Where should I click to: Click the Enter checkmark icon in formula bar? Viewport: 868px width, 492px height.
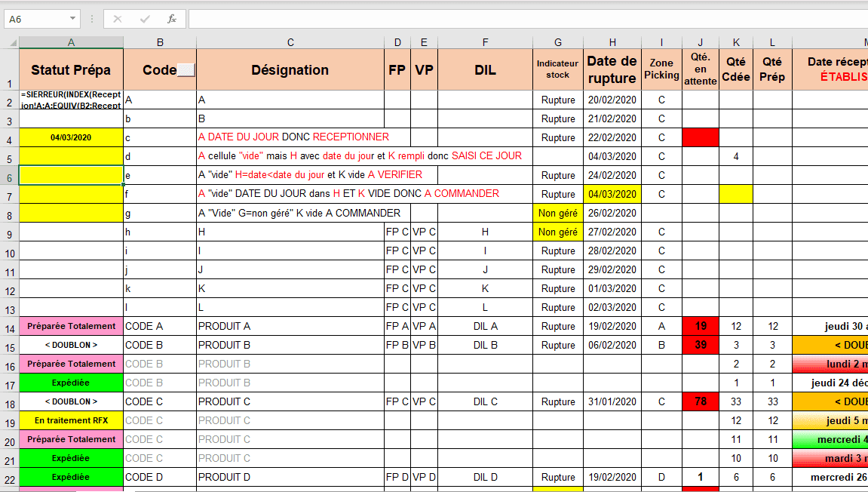[145, 19]
